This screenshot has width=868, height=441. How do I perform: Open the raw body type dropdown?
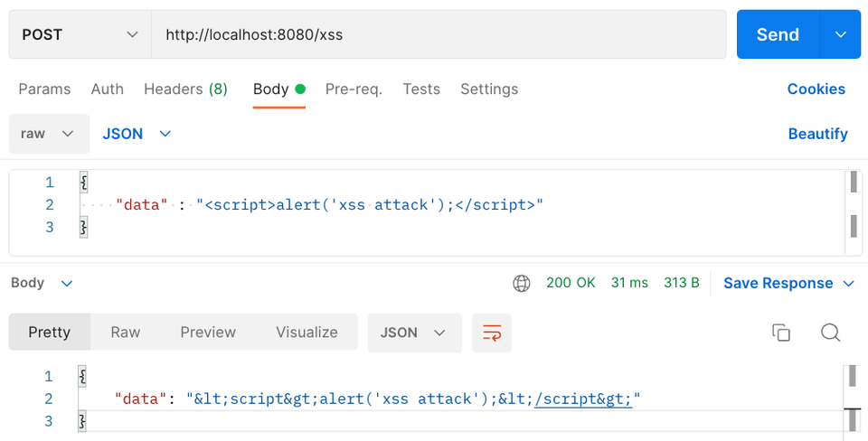point(49,134)
